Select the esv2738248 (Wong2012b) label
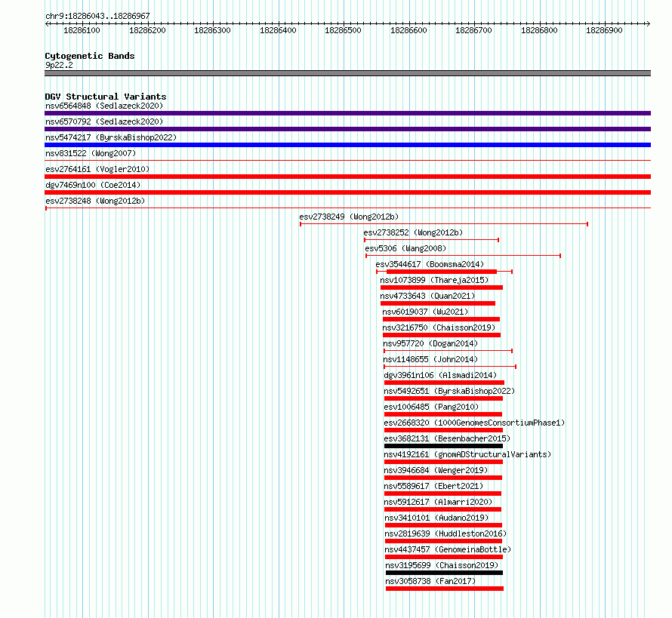 point(95,201)
